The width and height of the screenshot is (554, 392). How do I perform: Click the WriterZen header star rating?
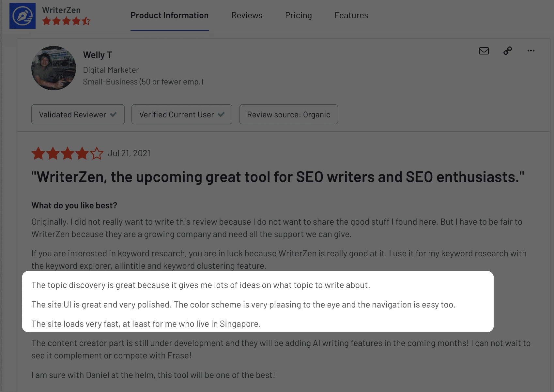tap(66, 21)
